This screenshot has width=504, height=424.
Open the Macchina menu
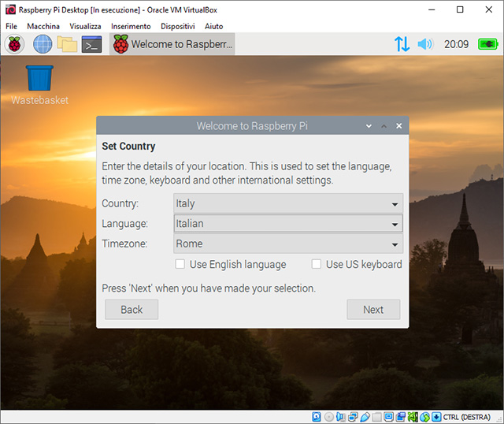[43, 26]
